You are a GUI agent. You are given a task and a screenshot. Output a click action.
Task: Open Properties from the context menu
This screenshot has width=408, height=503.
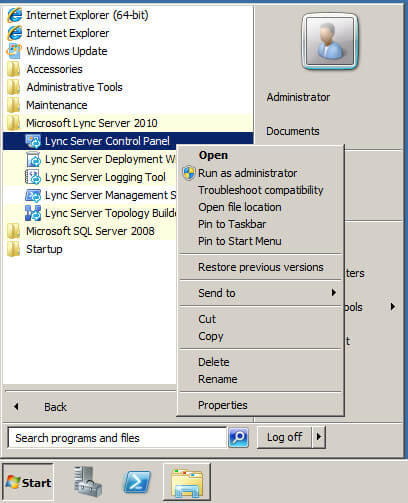click(223, 405)
